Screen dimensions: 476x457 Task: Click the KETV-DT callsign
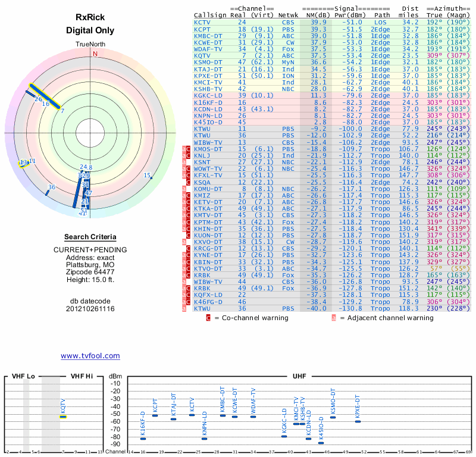point(208,202)
